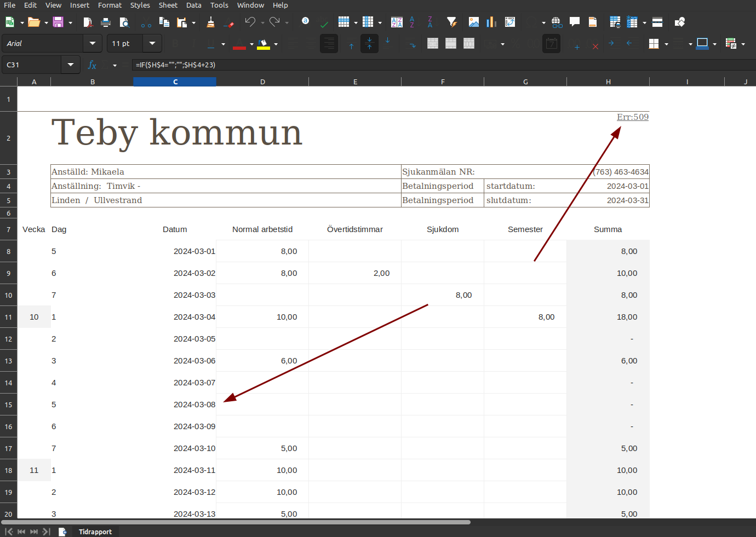Image resolution: width=756 pixels, height=537 pixels.
Task: Click the Undo arrow
Action: [250, 22]
